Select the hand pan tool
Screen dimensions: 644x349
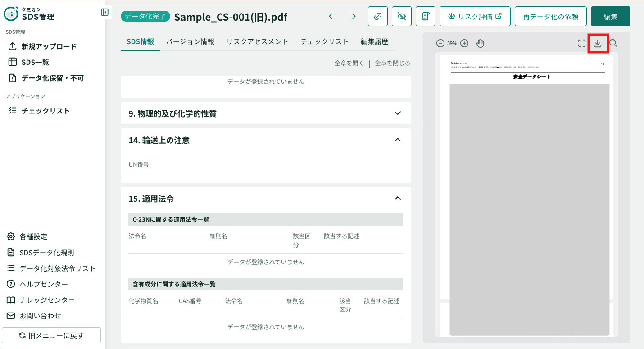480,43
